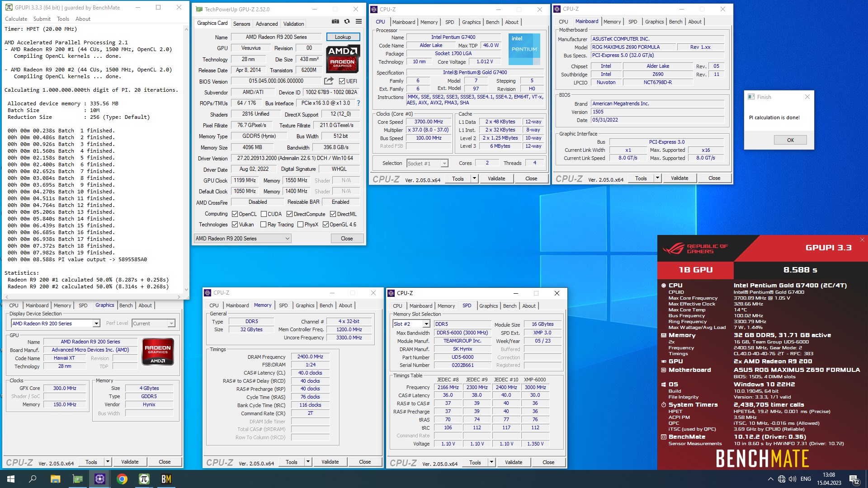Open the GPU selection dropdown in GPU-Z
Viewport: 868px width, 488px height.
point(243,239)
